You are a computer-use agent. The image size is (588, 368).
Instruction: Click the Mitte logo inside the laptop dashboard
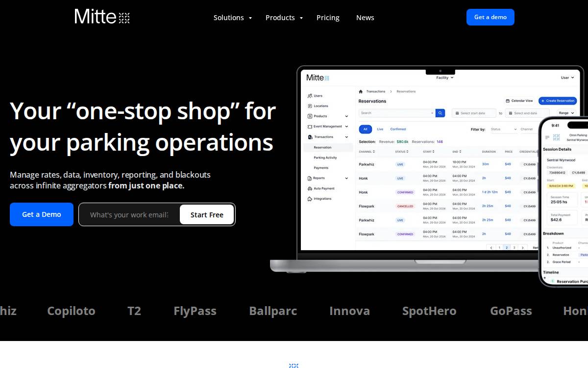tap(318, 78)
